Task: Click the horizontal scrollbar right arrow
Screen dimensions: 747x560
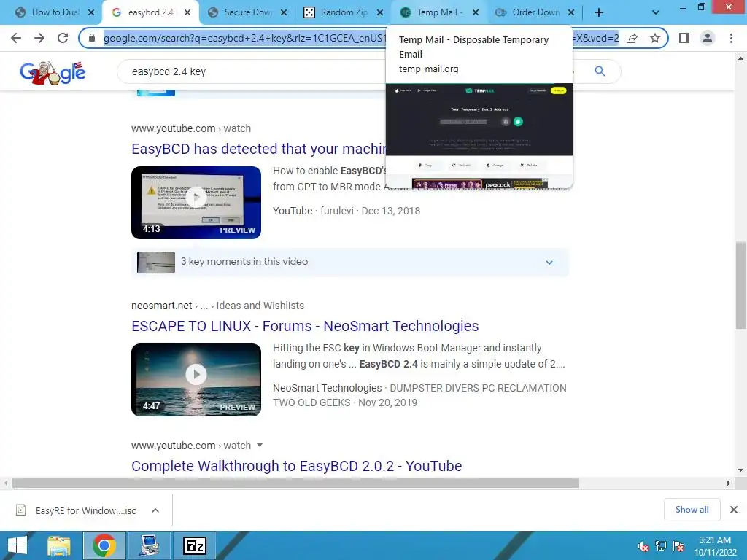Action: [x=729, y=483]
